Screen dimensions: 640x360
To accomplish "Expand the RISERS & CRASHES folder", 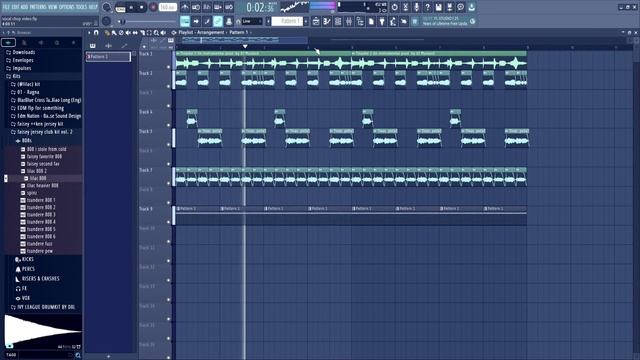I will [38, 278].
